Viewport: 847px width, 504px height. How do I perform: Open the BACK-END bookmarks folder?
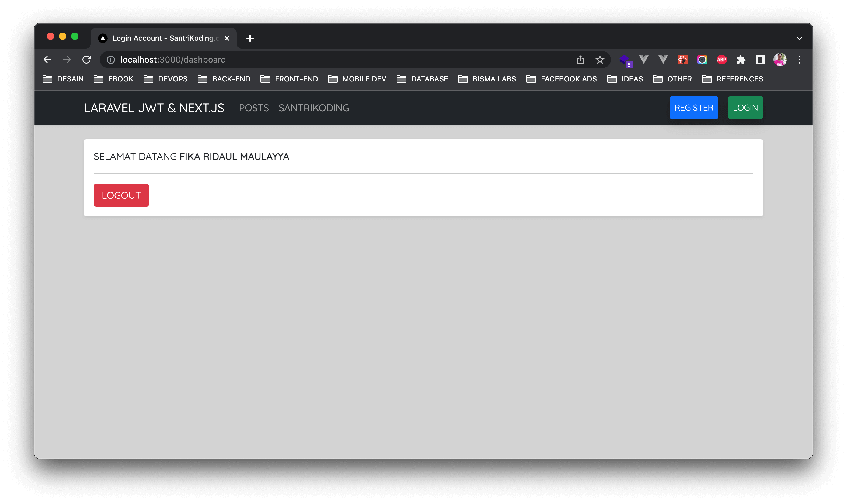[224, 79]
